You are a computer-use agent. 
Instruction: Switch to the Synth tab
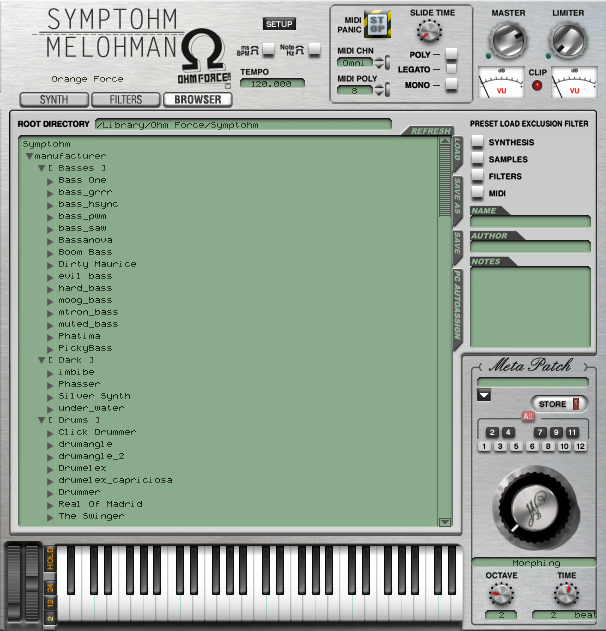[54, 100]
